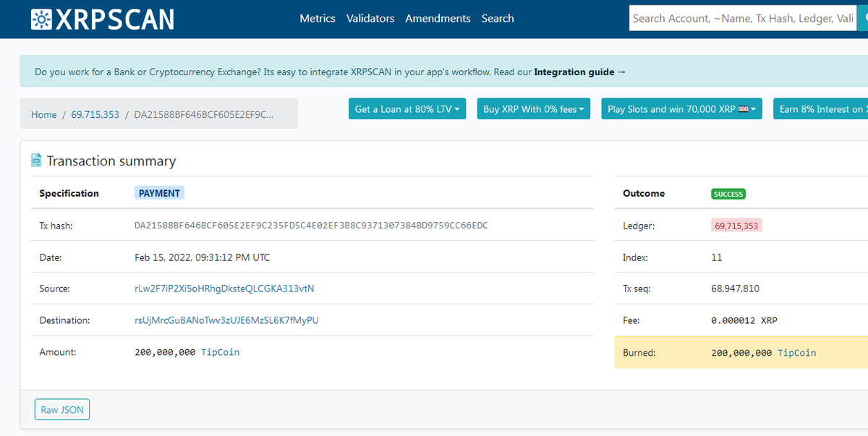Select the transaction hash DA21588BF646... text

click(x=311, y=226)
